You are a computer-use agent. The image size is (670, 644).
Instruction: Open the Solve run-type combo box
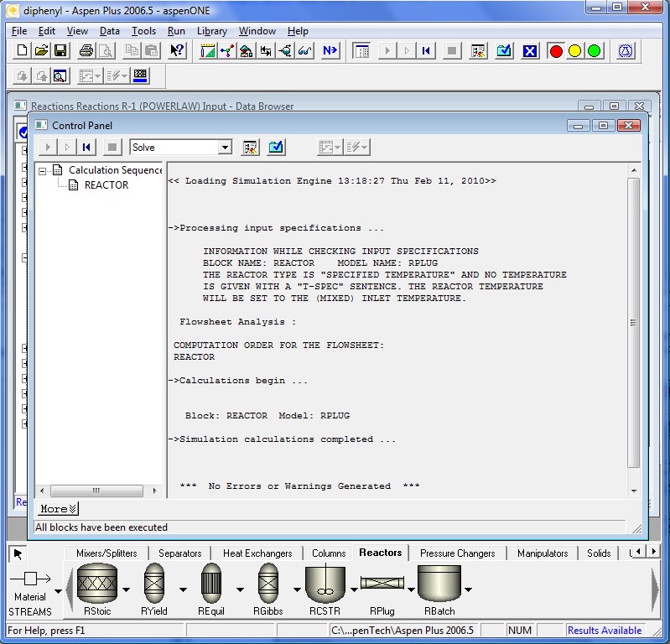[x=224, y=148]
